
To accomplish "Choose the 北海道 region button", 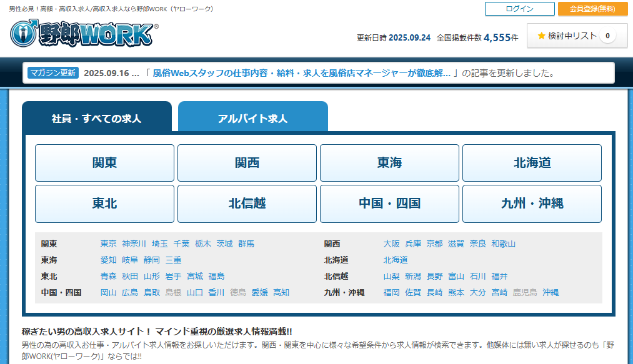I will [532, 163].
